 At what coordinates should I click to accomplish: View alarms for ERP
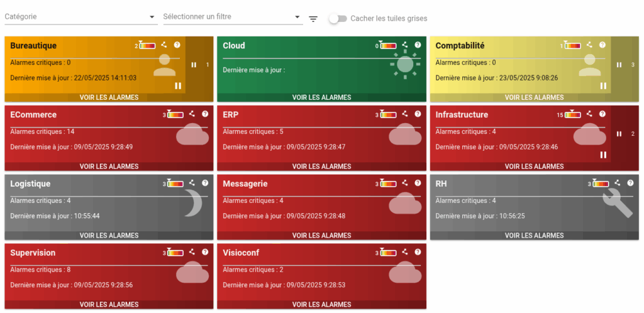point(321,167)
